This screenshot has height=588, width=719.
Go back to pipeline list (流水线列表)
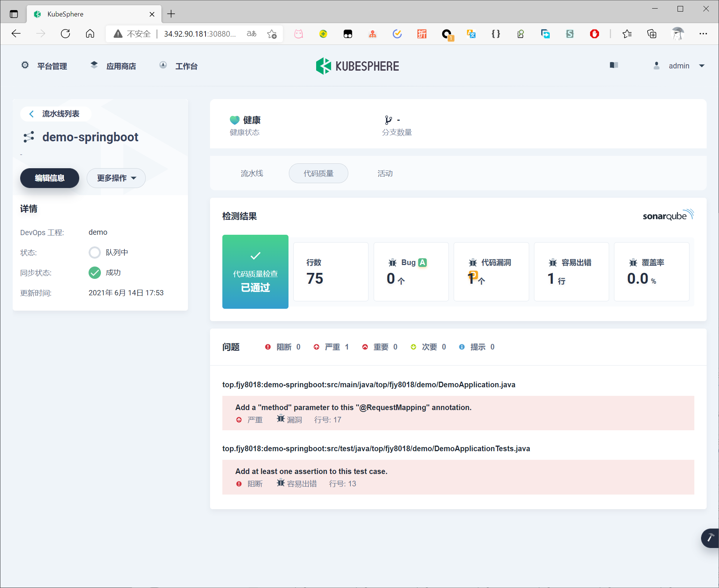coord(55,114)
